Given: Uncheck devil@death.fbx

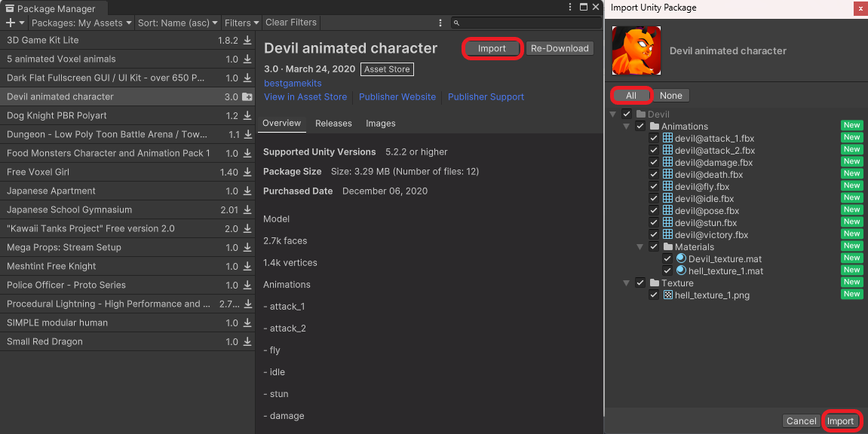Looking at the screenshot, I should pos(654,174).
